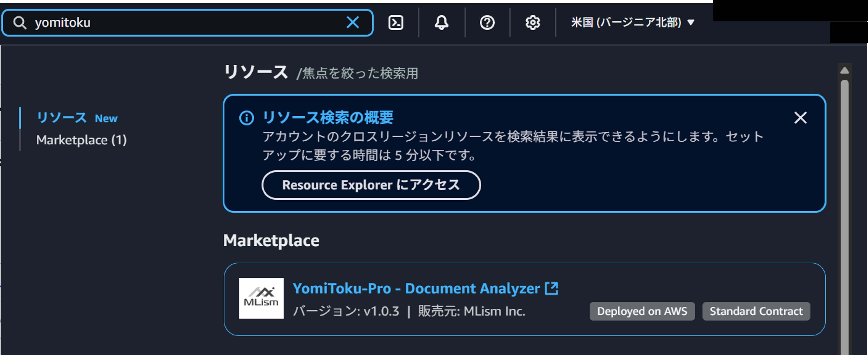Open account settings via gear icon
This screenshot has height=355, width=868.
tap(532, 23)
